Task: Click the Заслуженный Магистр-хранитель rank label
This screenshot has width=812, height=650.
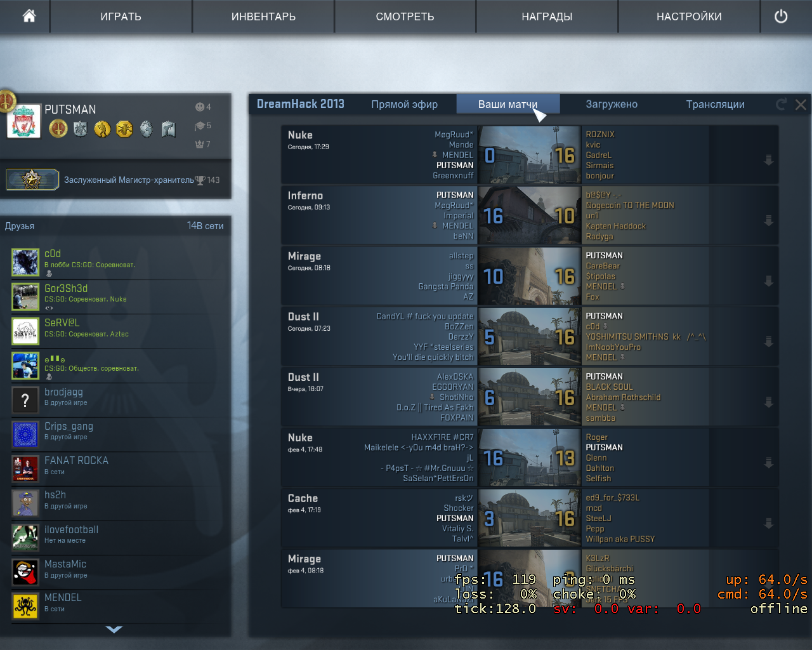Action: pyautogui.click(x=129, y=180)
